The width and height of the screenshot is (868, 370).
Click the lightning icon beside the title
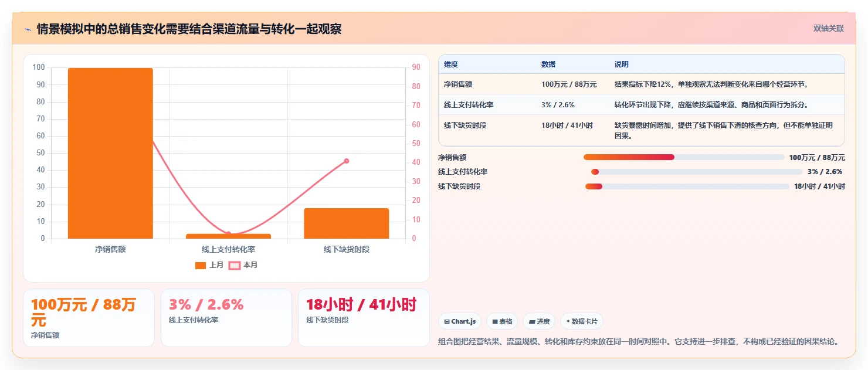[x=28, y=29]
